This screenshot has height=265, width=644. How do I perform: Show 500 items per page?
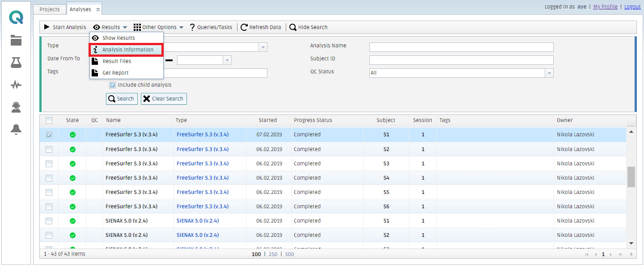[x=289, y=254]
